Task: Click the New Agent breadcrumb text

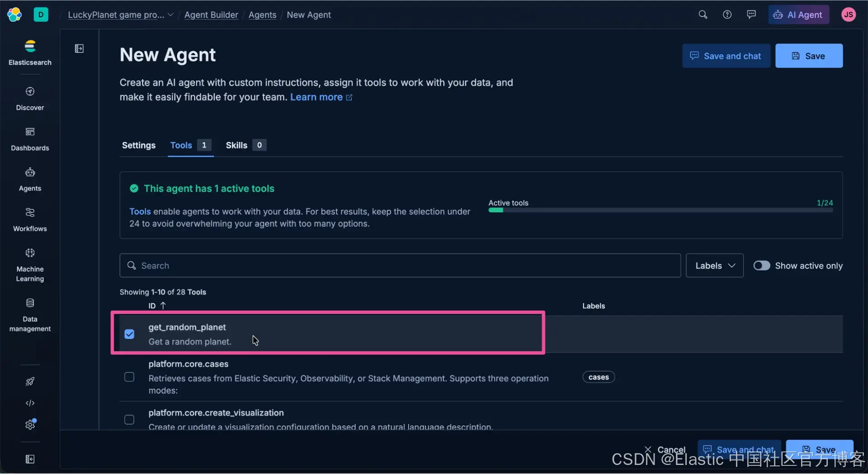Action: click(x=309, y=15)
